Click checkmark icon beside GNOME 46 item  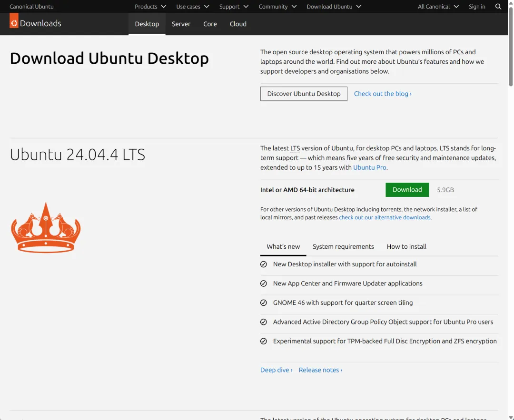[x=264, y=303]
